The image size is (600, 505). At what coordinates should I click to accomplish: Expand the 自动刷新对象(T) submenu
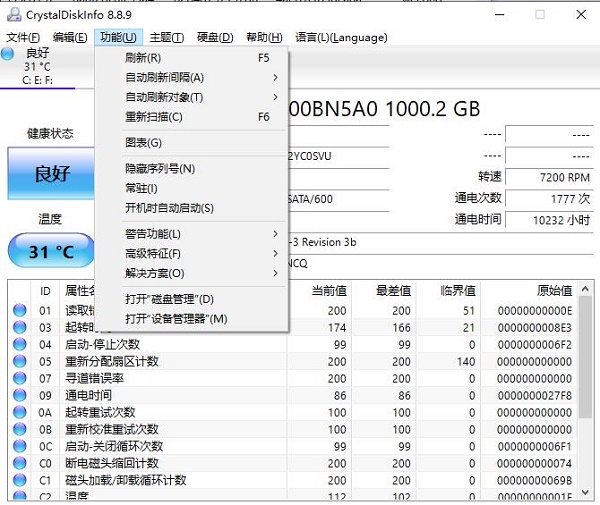191,97
